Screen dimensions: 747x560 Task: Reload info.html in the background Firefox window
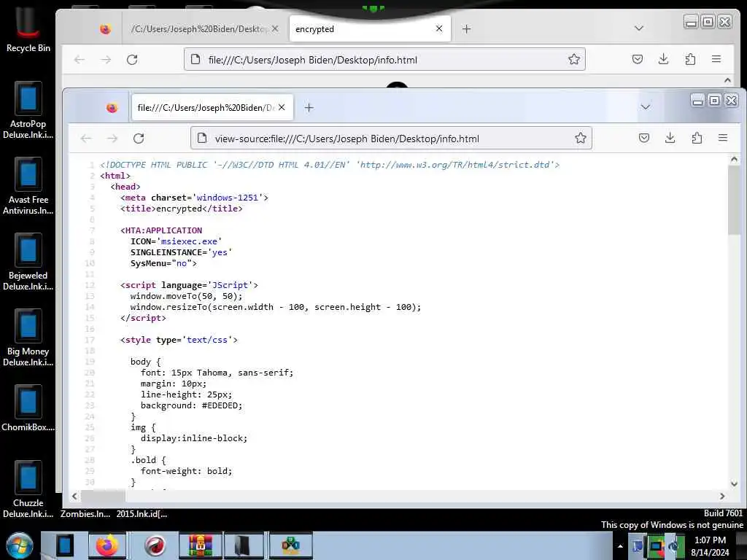coord(133,60)
